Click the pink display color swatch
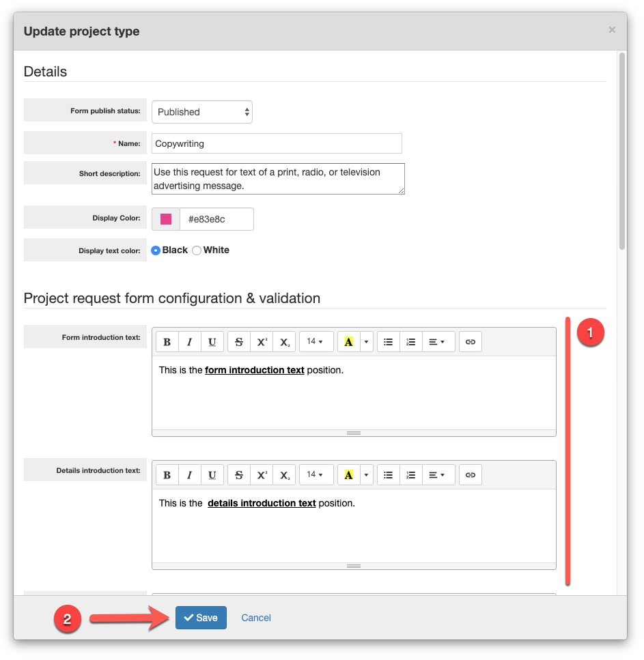The width and height of the screenshot is (644, 660). pos(166,219)
